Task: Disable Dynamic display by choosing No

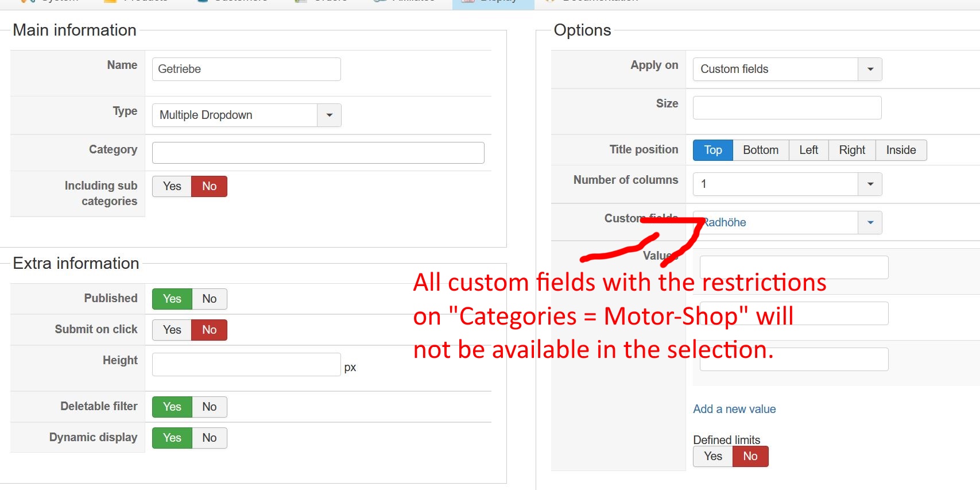Action: click(209, 438)
